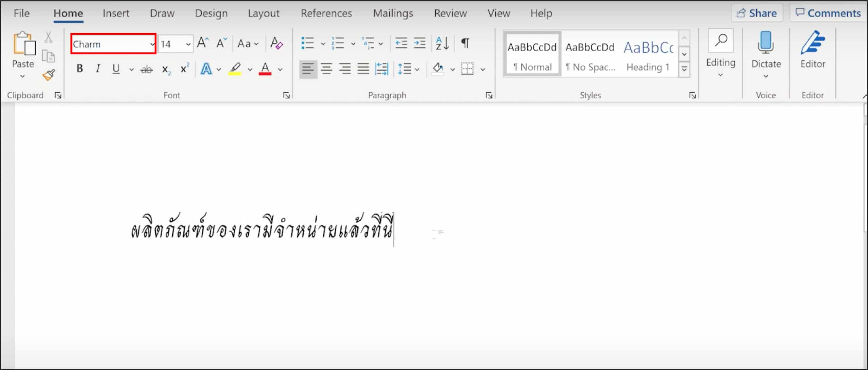Click the Paste clipboard icon
Screen dimensions: 868x370
click(24, 43)
